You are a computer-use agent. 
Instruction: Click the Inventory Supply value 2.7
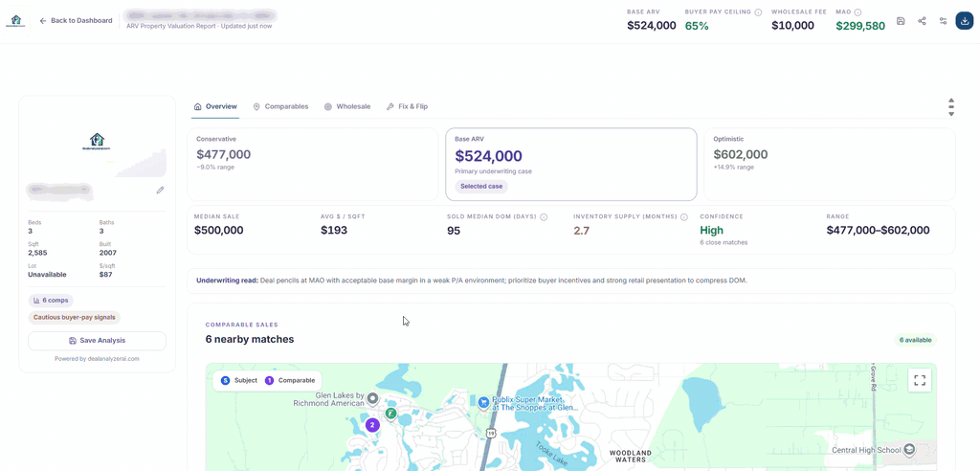(581, 230)
